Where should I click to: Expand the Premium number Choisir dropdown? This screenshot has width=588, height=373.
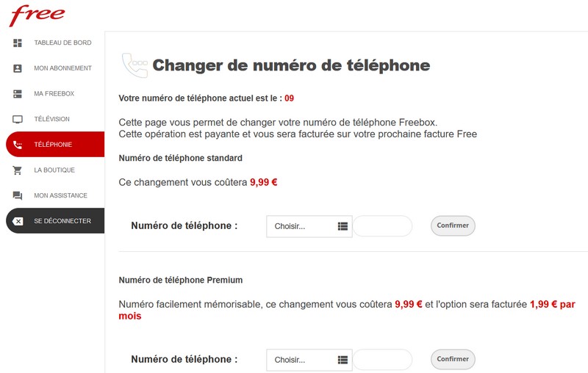click(309, 360)
